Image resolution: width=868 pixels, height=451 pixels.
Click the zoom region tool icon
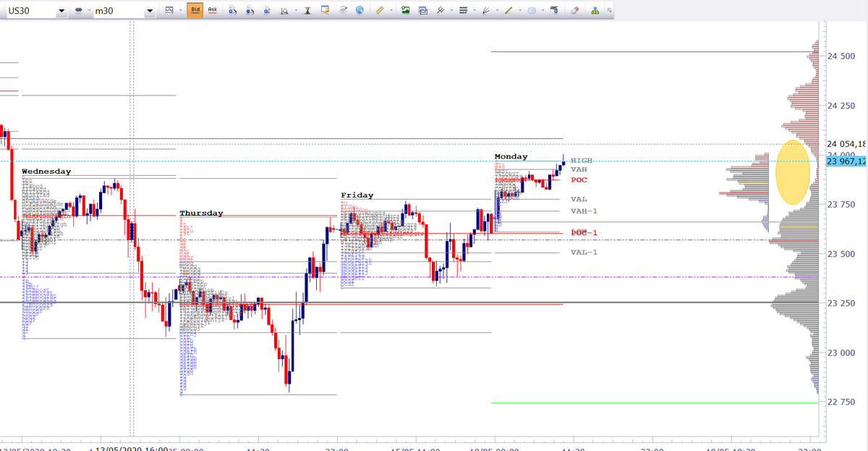click(x=284, y=11)
